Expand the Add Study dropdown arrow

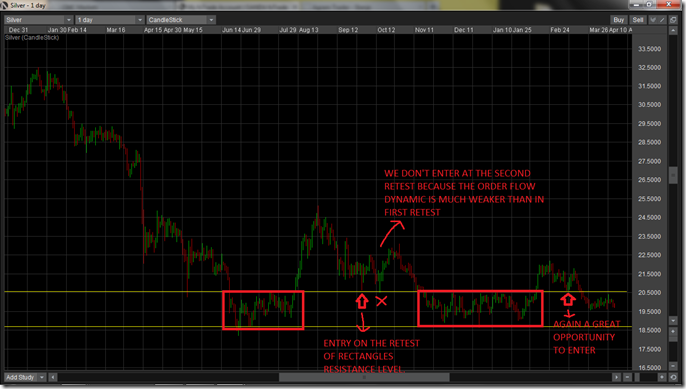42,377
